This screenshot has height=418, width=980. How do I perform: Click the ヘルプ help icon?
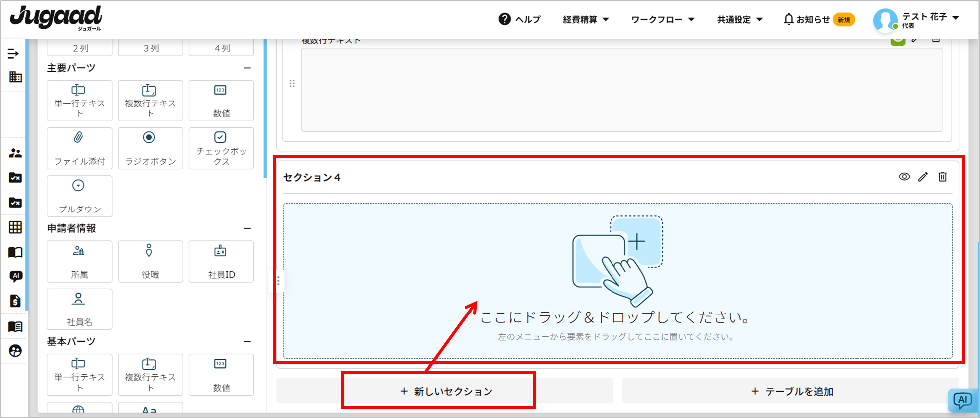click(505, 19)
